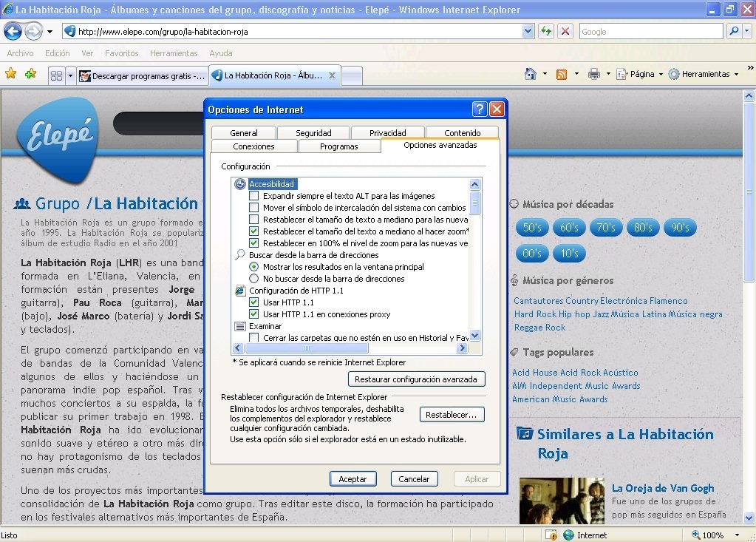Click inside the Google search box
Viewport: 756px width, 542px height.
651,31
